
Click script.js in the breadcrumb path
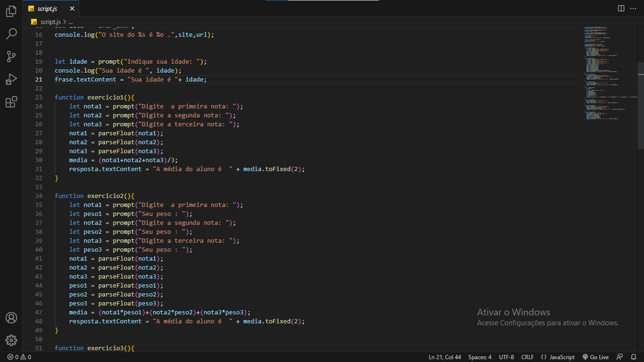(x=50, y=22)
